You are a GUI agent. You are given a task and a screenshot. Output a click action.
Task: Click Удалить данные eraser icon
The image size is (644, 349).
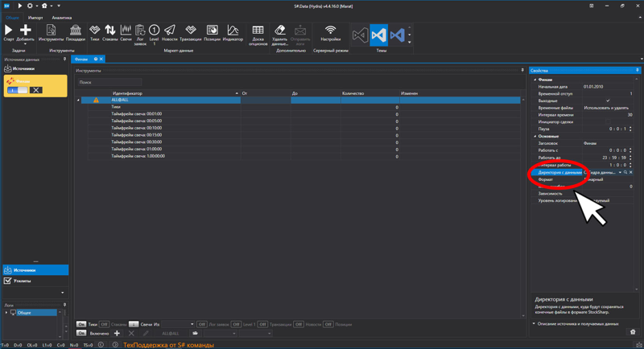click(279, 31)
